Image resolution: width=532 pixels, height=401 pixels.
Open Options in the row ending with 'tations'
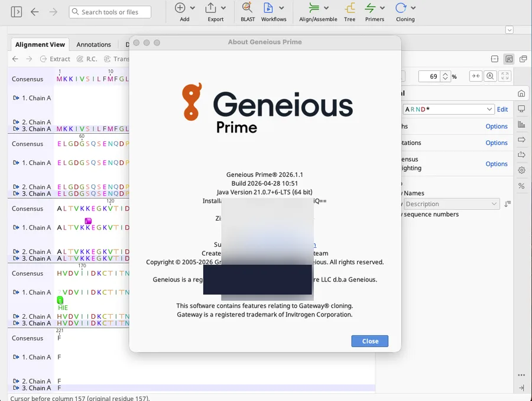[497, 143]
